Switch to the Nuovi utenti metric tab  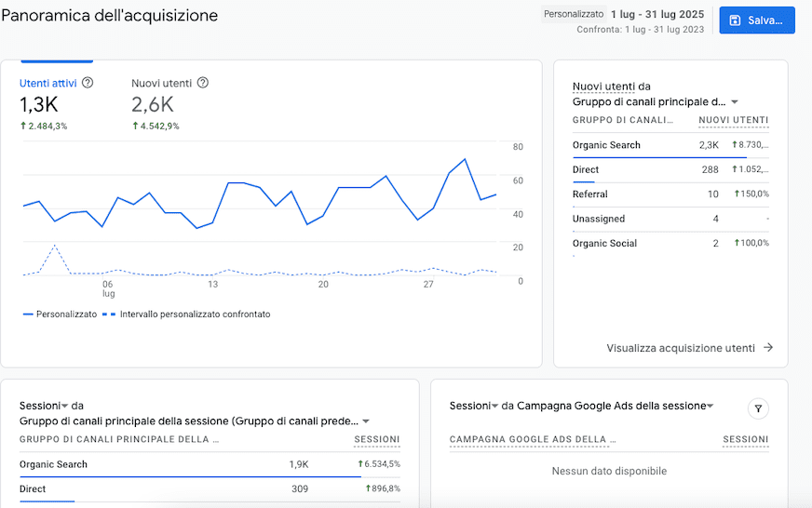click(162, 83)
